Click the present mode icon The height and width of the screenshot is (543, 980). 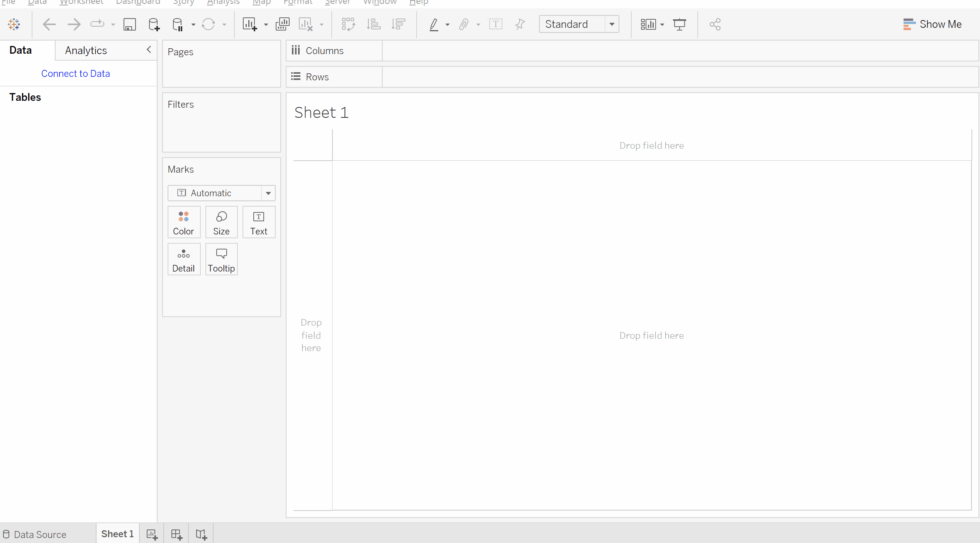679,24
